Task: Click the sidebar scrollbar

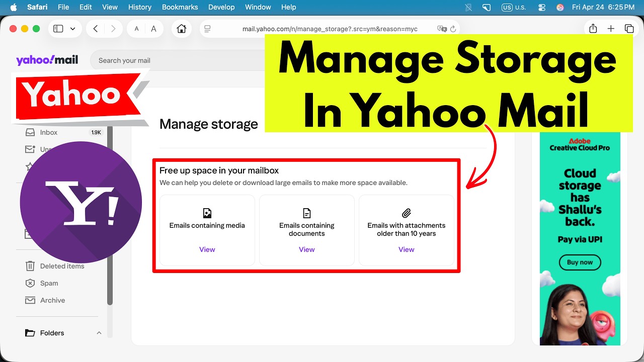Action: pyautogui.click(x=110, y=216)
